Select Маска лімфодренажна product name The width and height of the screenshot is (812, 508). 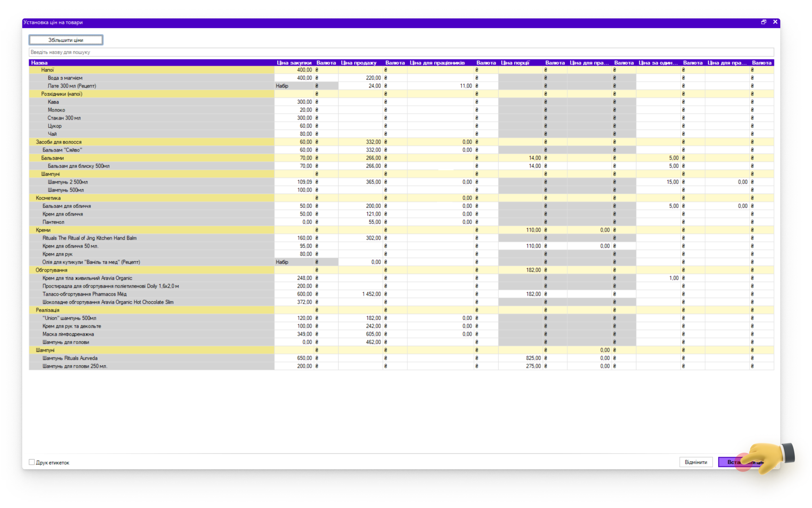(68, 334)
